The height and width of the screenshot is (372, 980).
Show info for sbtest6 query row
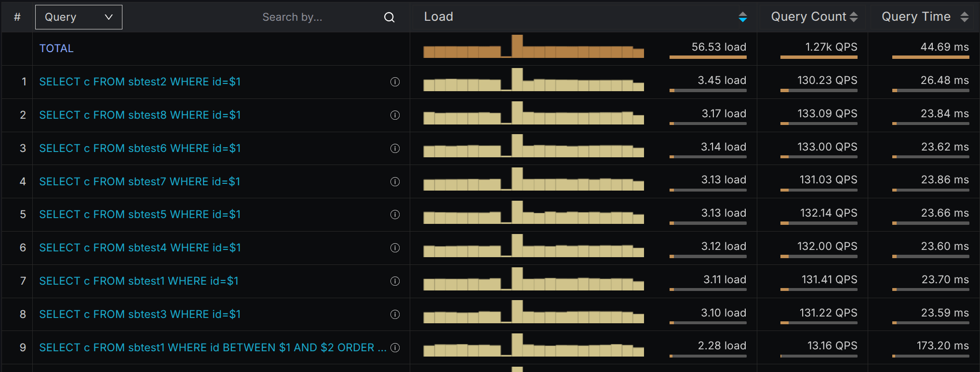click(395, 149)
